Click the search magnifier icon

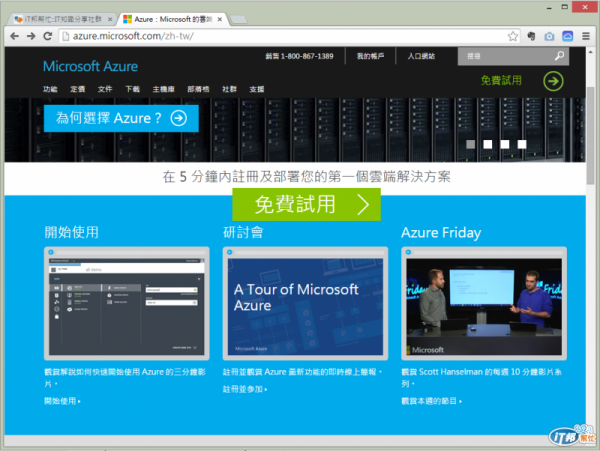pyautogui.click(x=559, y=56)
